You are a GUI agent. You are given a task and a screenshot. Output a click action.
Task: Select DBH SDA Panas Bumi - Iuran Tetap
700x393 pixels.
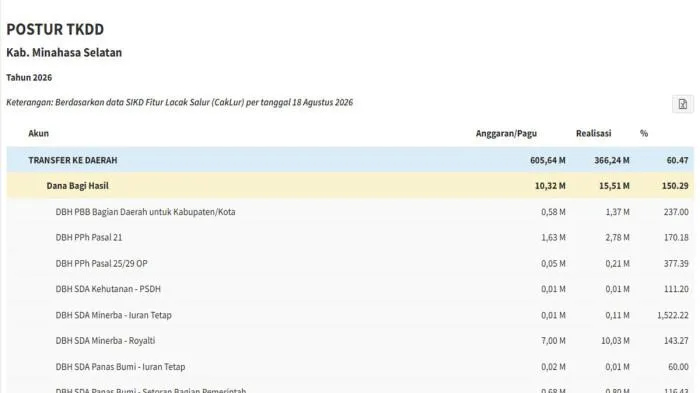pyautogui.click(x=350, y=367)
